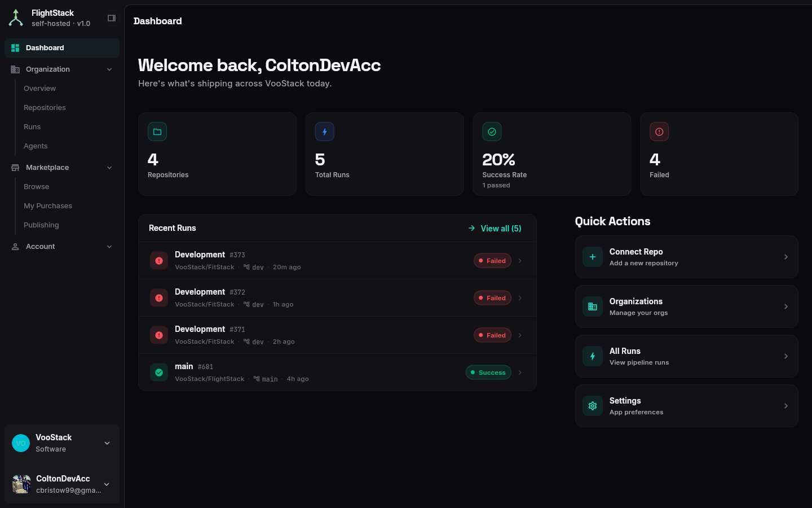This screenshot has height=508, width=812.
Task: Click the Account person icon in sidebar
Action: pos(15,247)
